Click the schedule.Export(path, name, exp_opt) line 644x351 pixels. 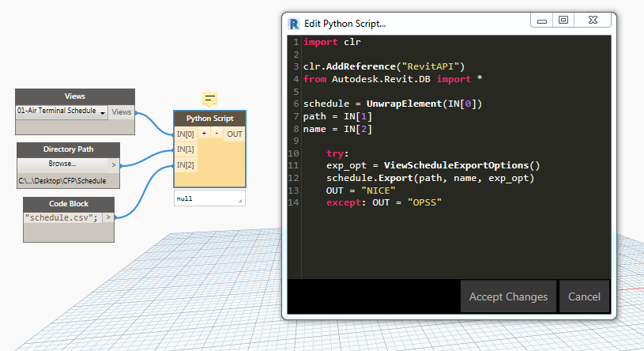(430, 178)
